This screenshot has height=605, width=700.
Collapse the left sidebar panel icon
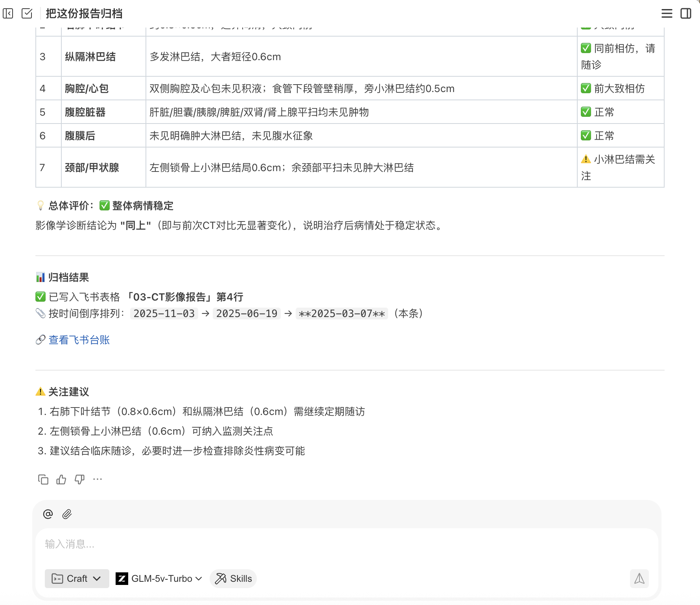[8, 13]
